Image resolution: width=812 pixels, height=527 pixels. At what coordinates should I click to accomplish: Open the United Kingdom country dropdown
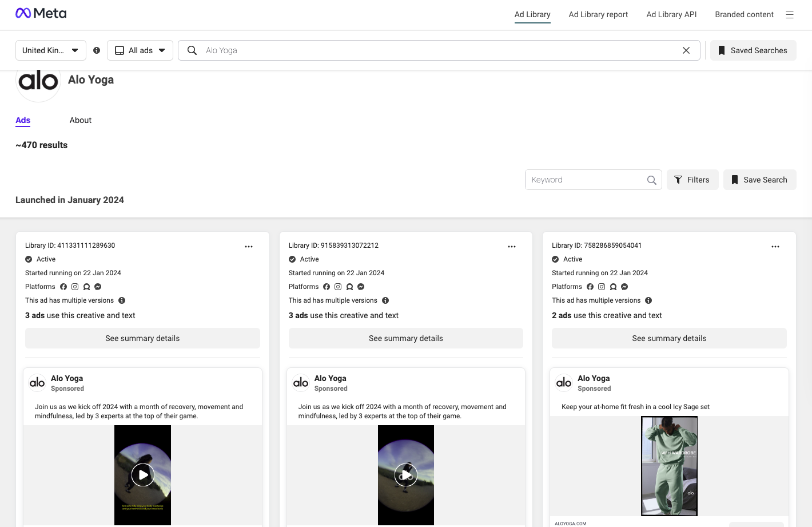coord(50,50)
